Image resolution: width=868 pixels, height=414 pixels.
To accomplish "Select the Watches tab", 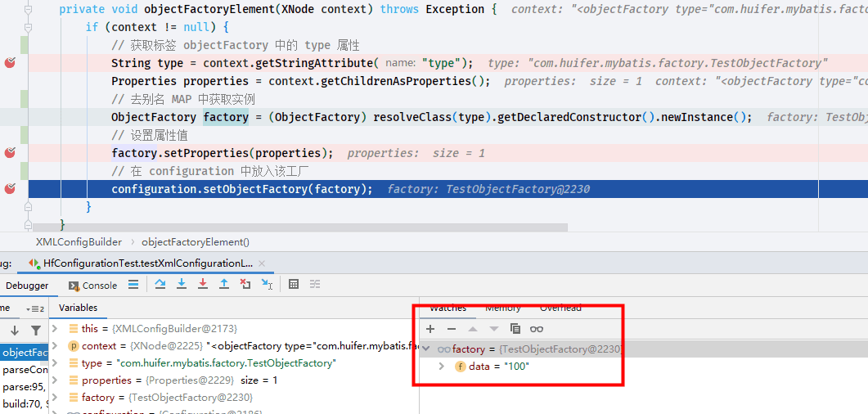I will pos(447,308).
